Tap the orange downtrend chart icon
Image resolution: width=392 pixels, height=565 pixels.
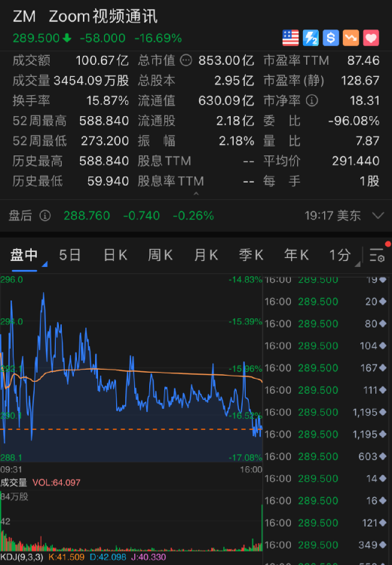[351, 38]
